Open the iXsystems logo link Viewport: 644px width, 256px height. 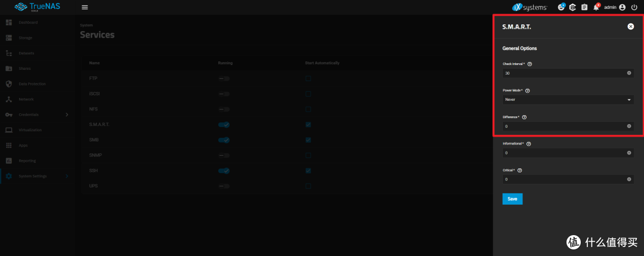(530, 7)
